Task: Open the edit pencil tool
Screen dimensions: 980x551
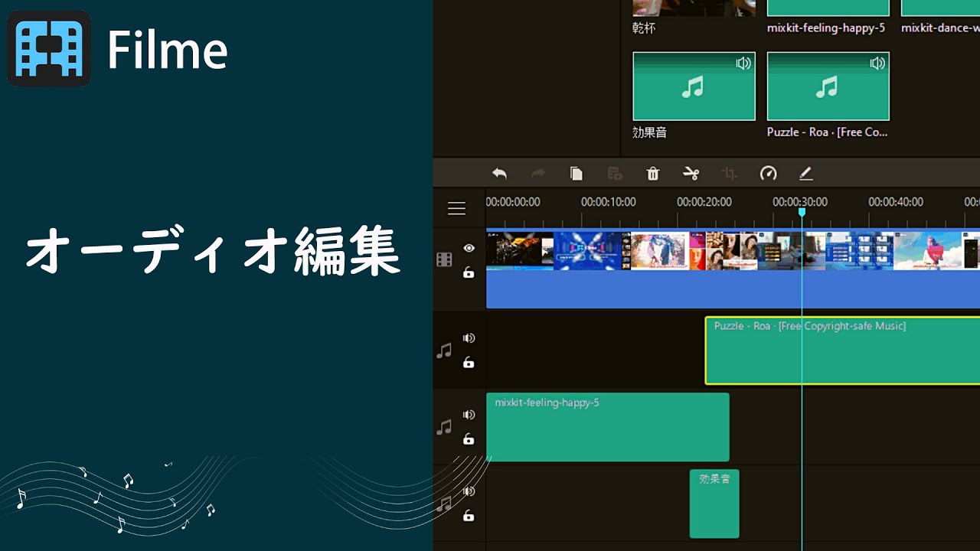Action: (805, 174)
